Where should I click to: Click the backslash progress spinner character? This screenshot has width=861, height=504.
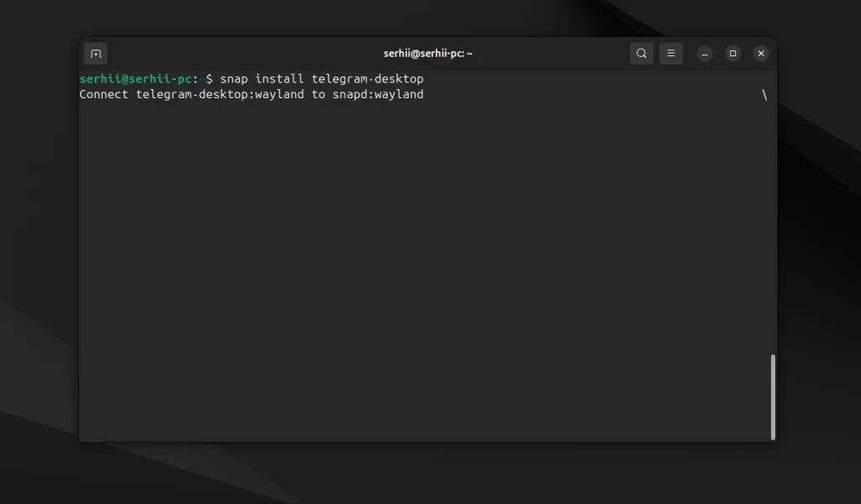764,95
